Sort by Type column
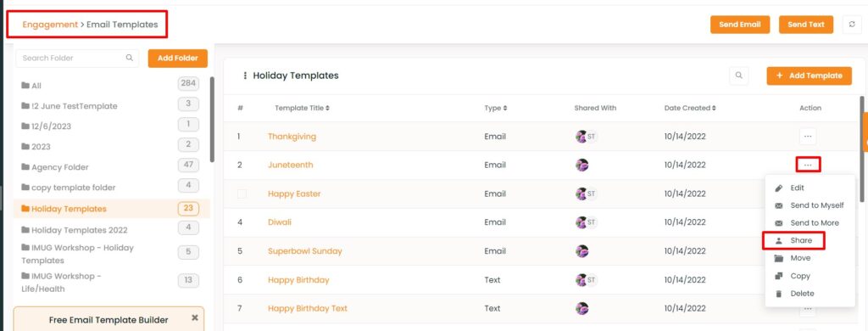 (x=495, y=108)
